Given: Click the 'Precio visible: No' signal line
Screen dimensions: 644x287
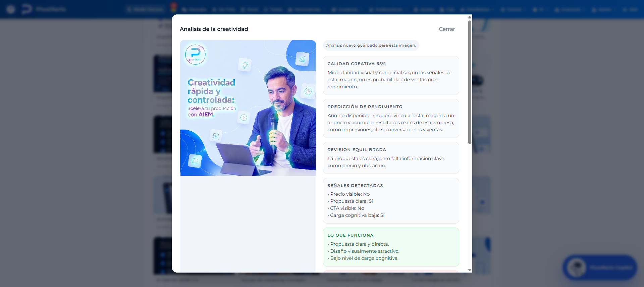Looking at the screenshot, I should tap(349, 194).
